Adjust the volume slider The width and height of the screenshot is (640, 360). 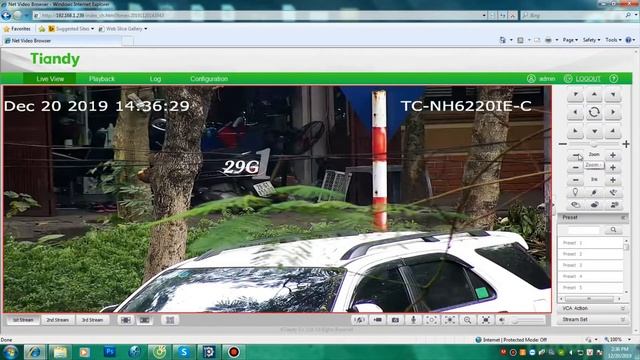527,321
